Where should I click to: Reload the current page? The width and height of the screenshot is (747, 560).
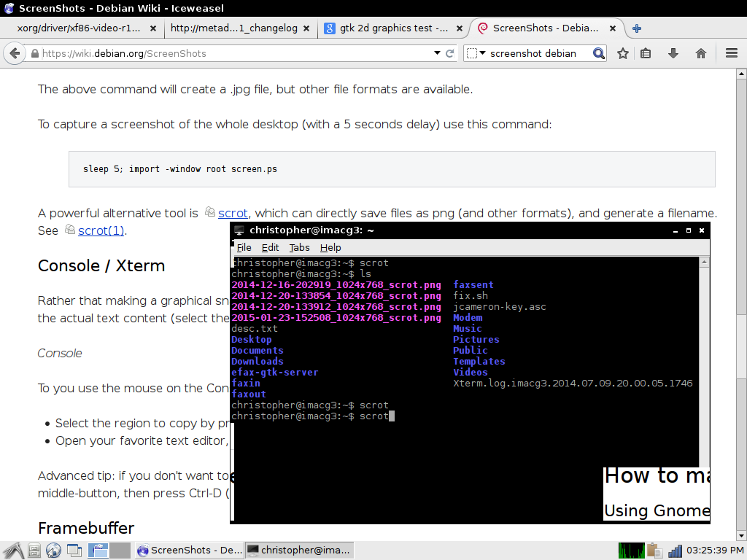pyautogui.click(x=450, y=53)
